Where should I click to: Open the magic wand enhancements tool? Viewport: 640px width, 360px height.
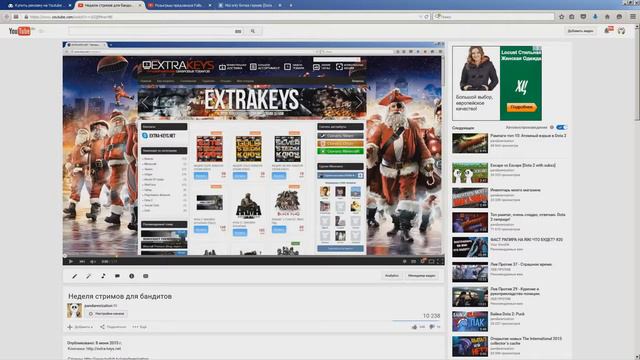click(x=89, y=276)
